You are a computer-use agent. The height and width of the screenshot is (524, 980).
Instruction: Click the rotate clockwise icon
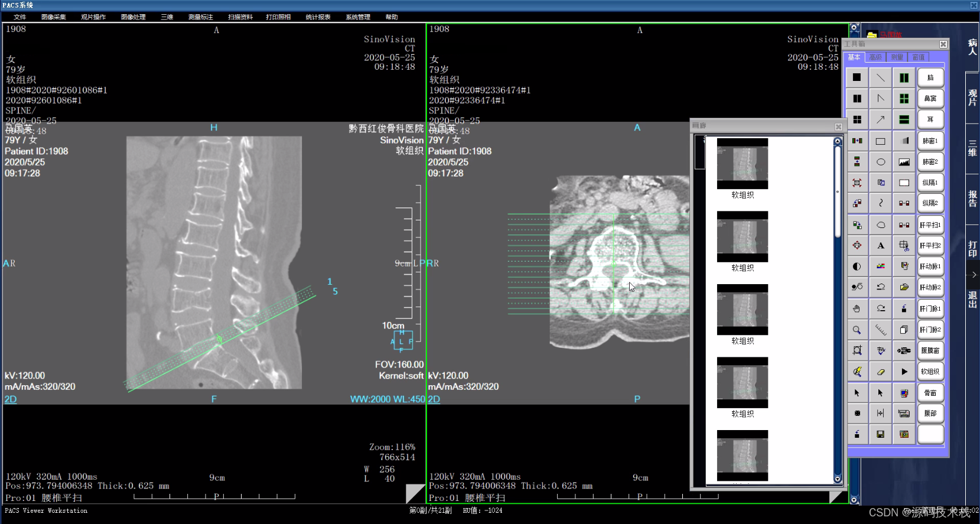coord(880,308)
